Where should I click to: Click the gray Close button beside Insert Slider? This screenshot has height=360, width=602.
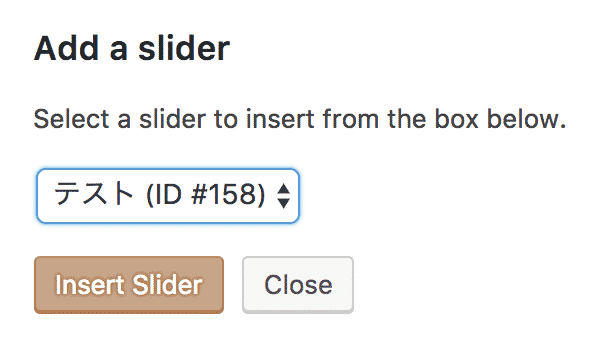[x=298, y=285]
